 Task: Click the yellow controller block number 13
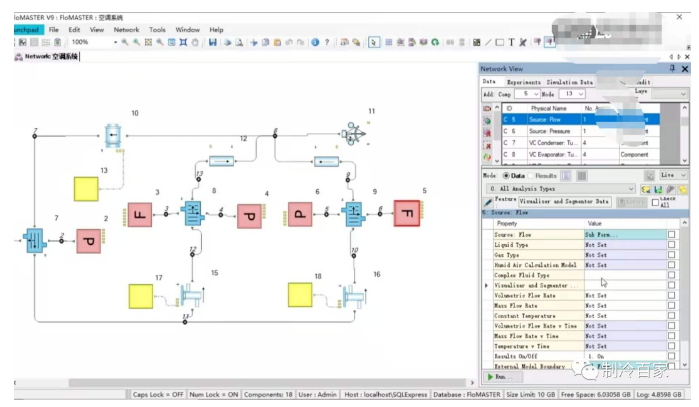click(86, 189)
